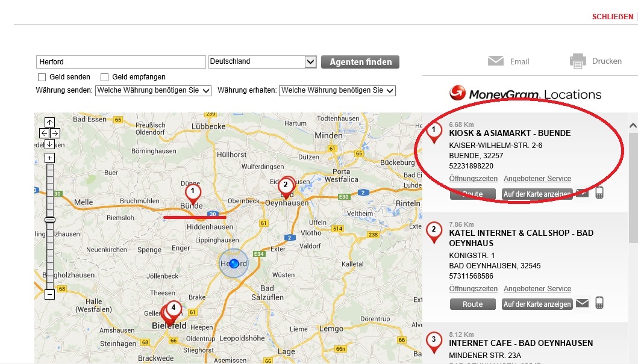
Task: Click Route button for Katel Internet
Action: point(473,304)
